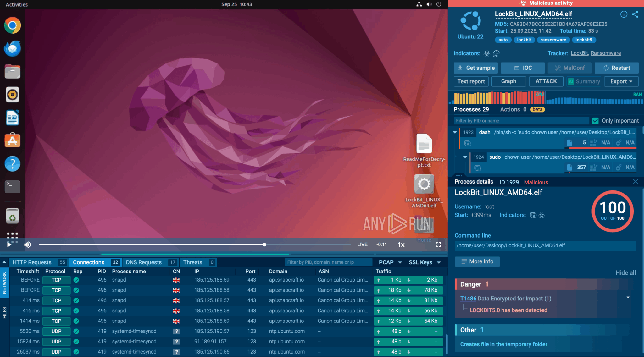This screenshot has height=357, width=644.
Task: Open the T1486 technique link
Action: (468, 299)
